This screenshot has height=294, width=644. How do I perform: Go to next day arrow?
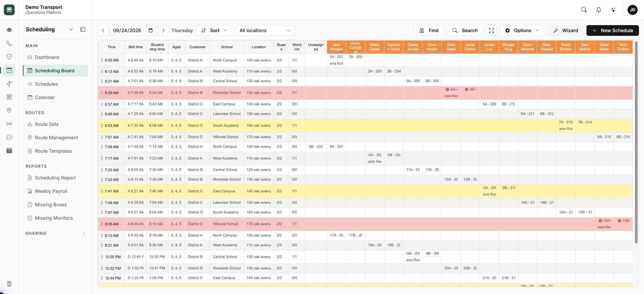tap(163, 30)
